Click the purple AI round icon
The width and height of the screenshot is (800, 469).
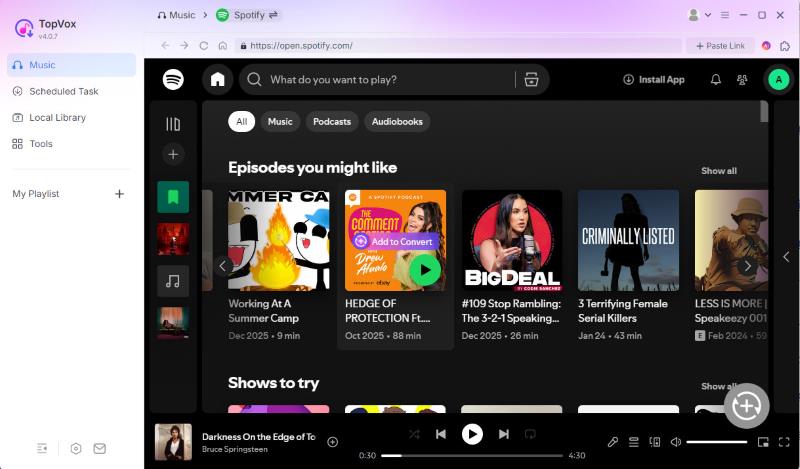click(x=766, y=46)
